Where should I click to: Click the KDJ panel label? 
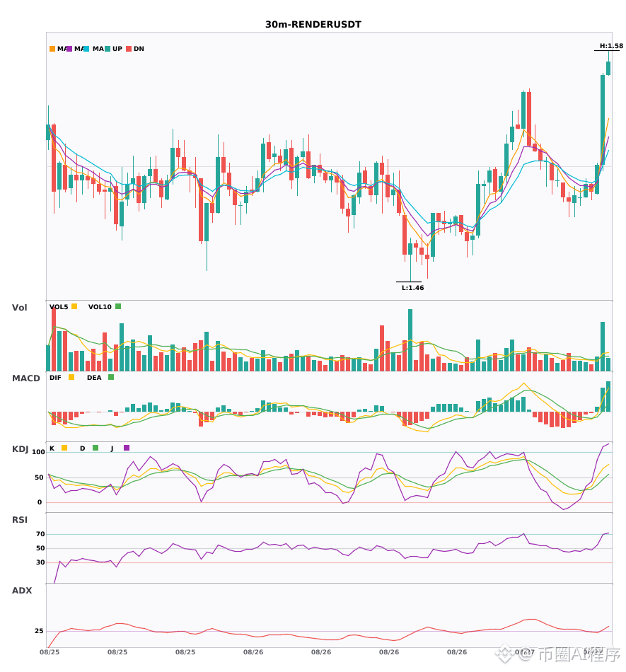coord(20,449)
